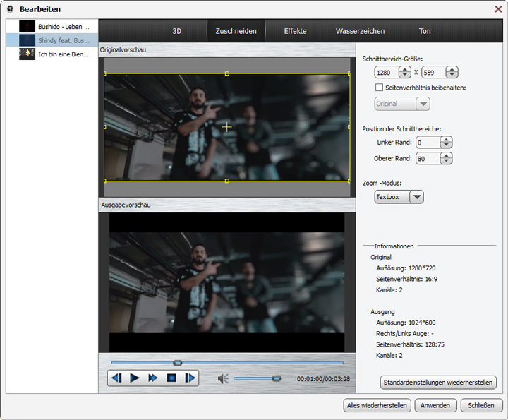Increase crop width with up arrow

pyautogui.click(x=405, y=69)
